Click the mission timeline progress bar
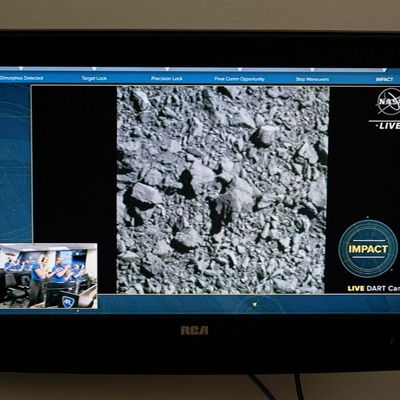Viewport: 400px width, 400px height. 200,70
